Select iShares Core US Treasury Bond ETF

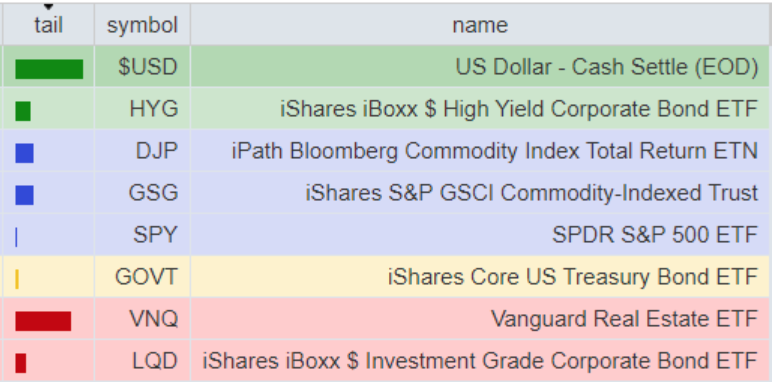(x=573, y=276)
